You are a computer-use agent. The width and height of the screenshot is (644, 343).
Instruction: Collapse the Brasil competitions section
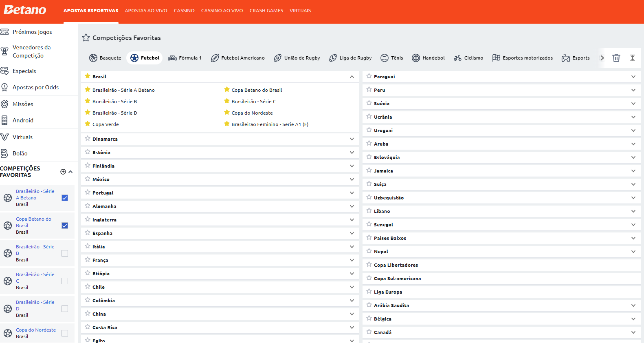point(352,77)
